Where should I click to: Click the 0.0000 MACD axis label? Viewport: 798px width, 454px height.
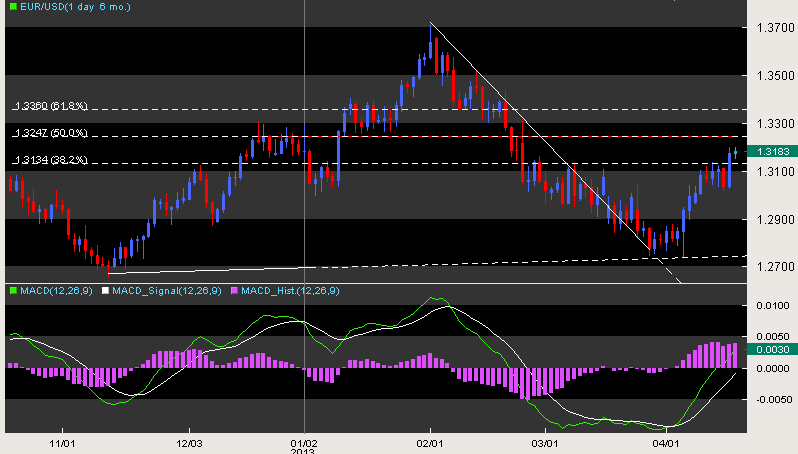(x=773, y=368)
